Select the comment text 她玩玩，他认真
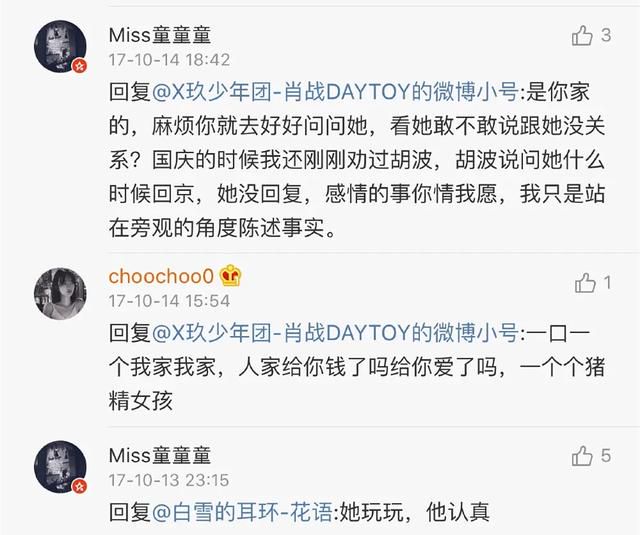 414,512
